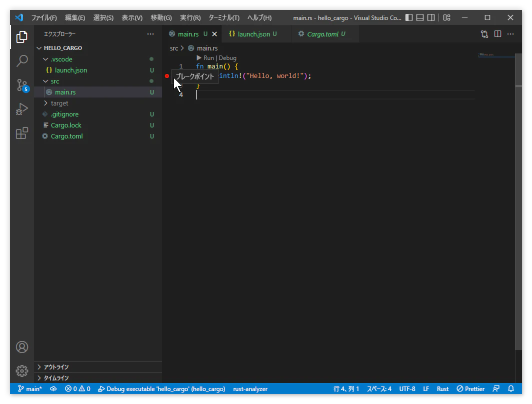Viewport: 532px width, 404px height.
Task: Open Cargo.toml in the explorer tree
Action: pyautogui.click(x=98, y=136)
